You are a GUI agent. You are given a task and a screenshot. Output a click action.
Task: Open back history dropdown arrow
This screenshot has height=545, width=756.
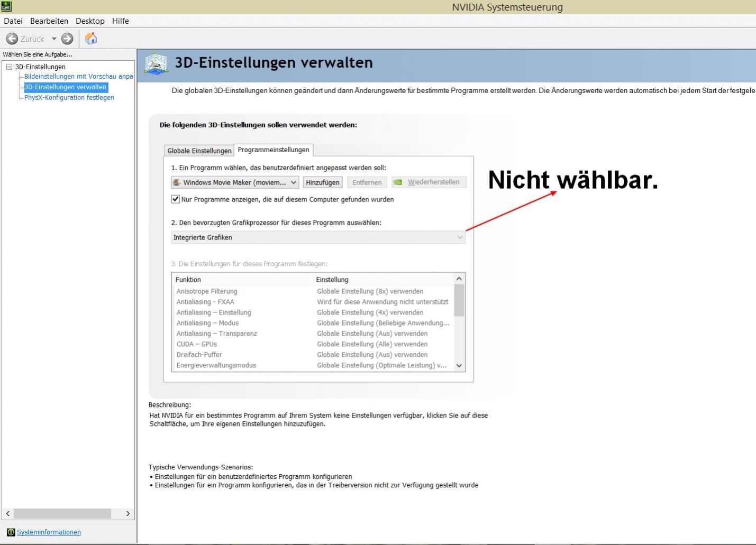54,39
